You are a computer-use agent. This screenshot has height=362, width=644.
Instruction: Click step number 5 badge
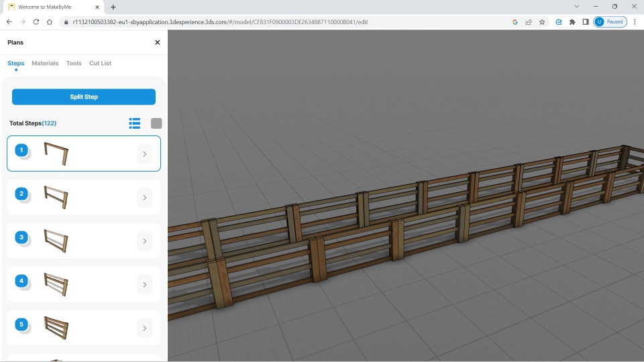tap(21, 324)
